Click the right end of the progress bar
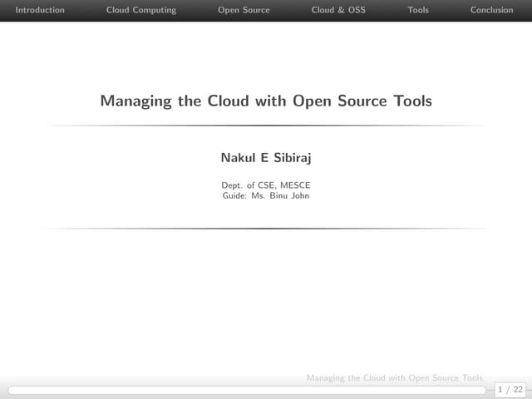Image resolution: width=532 pixels, height=399 pixels. tap(484, 389)
